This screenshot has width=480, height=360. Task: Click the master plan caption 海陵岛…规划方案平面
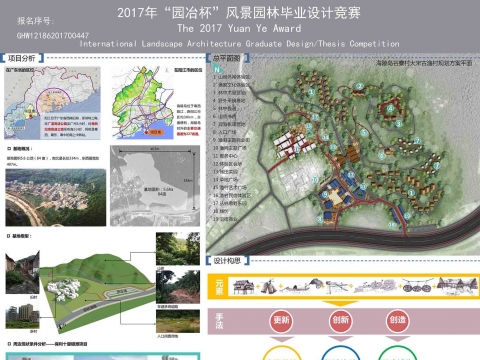[424, 63]
